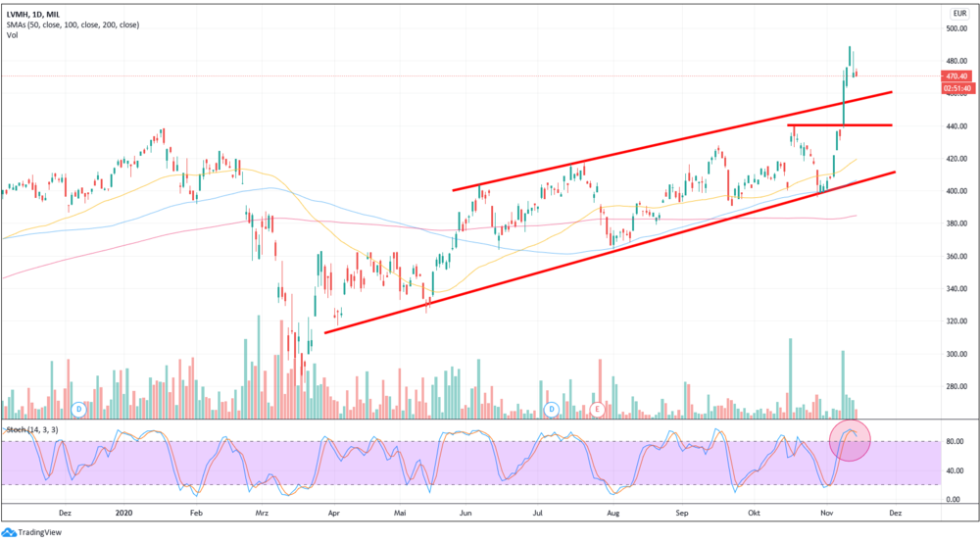This screenshot has width=980, height=543.
Task: Click the Feb label on time axis
Action: tap(196, 513)
